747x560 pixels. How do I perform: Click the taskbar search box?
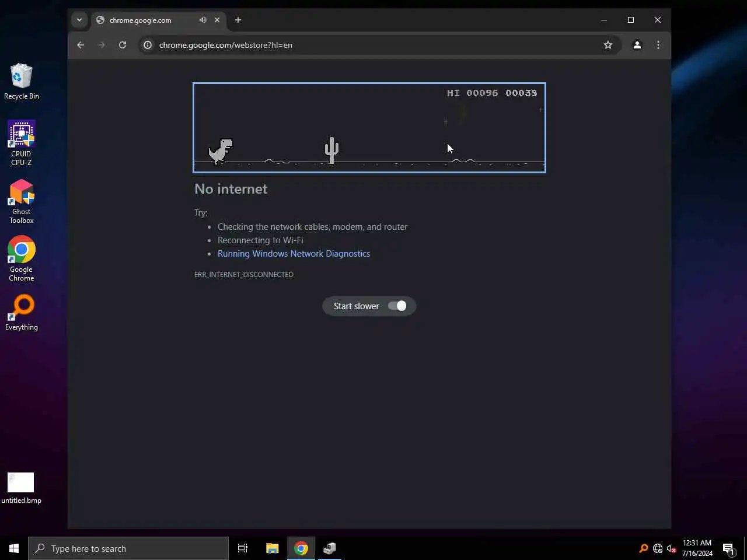[x=128, y=548]
